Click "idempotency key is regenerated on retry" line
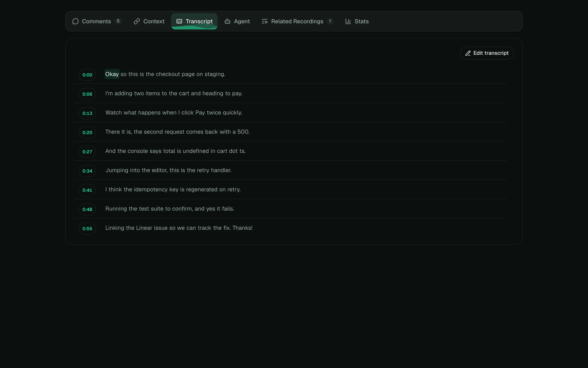 tap(173, 190)
